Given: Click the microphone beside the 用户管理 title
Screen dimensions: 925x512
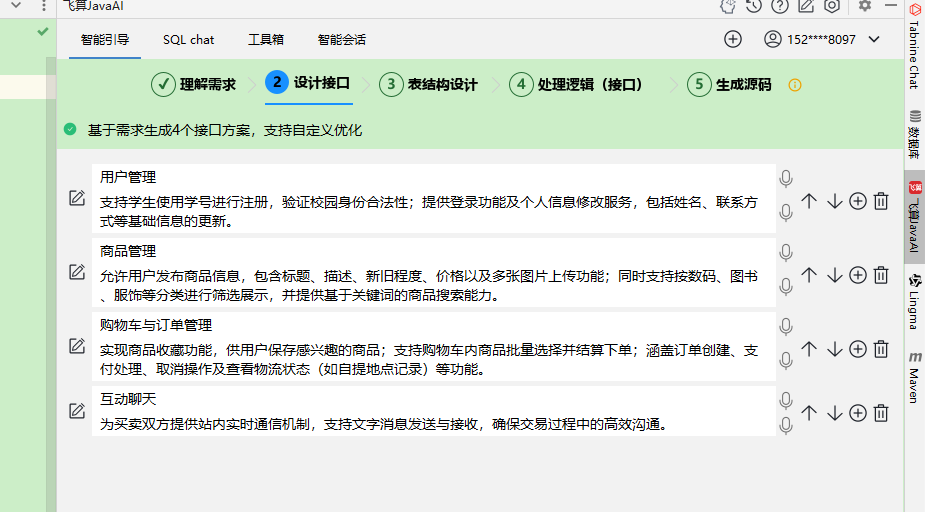Looking at the screenshot, I should [x=785, y=179].
